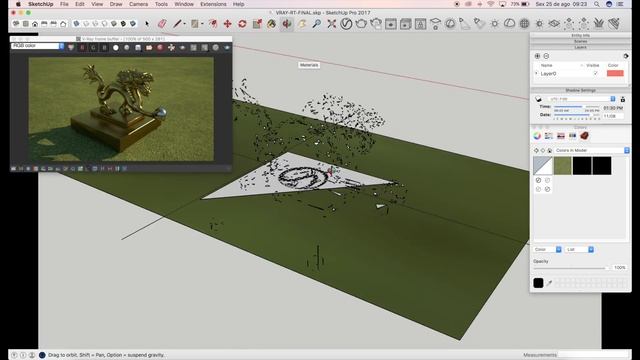The height and width of the screenshot is (360, 640).
Task: Click the Layer0 red color swatch
Action: [615, 73]
